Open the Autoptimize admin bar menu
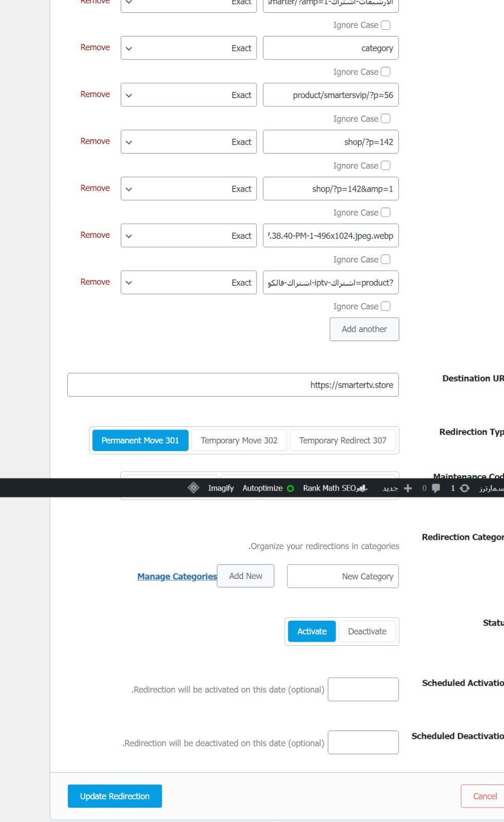Viewport: 504px width, 822px height. tap(263, 488)
